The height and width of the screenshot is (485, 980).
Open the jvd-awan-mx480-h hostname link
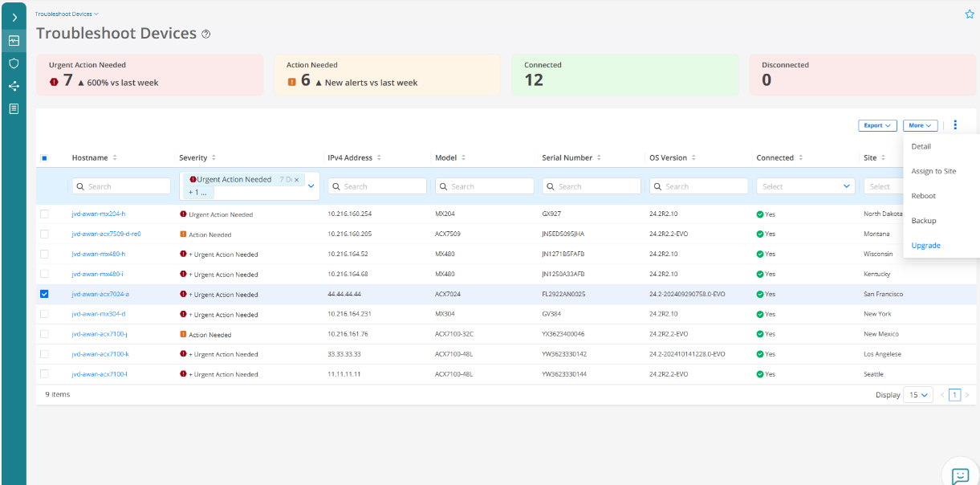(x=98, y=254)
